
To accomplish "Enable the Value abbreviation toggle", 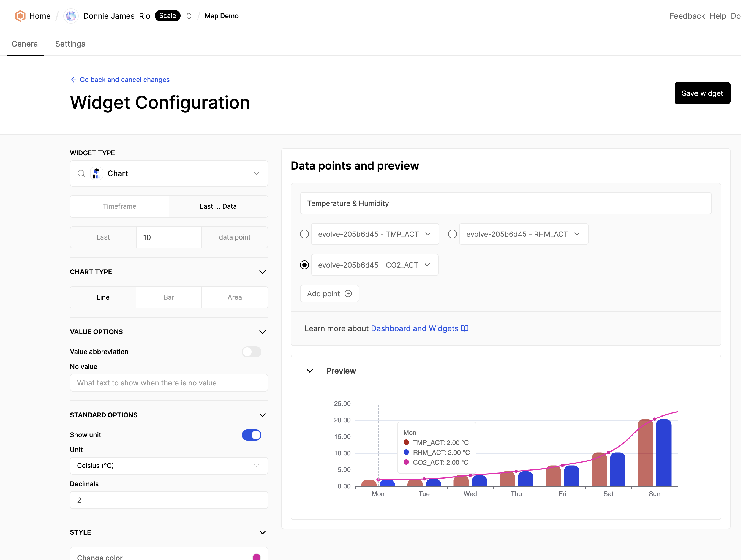I will pyautogui.click(x=251, y=352).
